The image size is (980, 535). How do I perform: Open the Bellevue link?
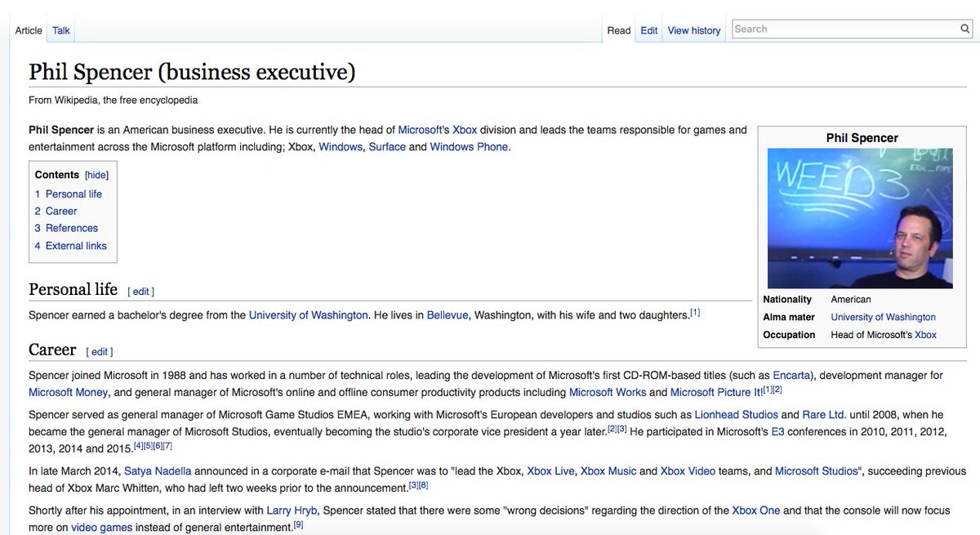[x=448, y=315]
